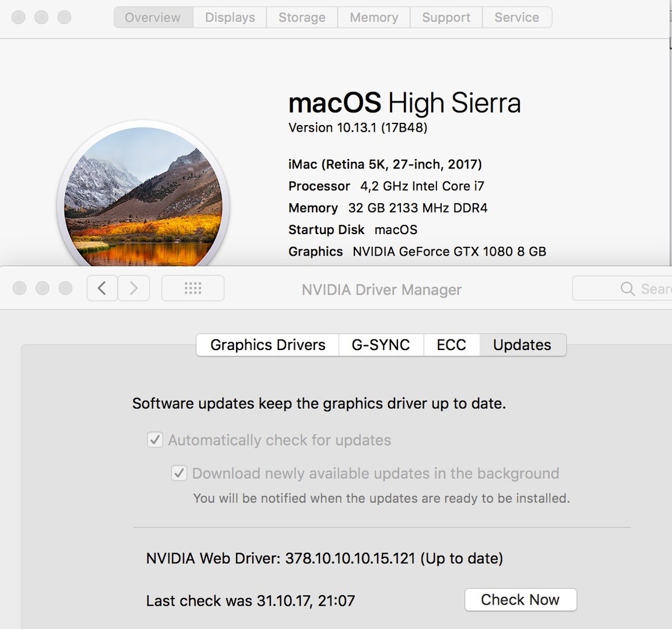Minimize the NVIDIA Driver Manager window
The height and width of the screenshot is (629, 672).
(43, 288)
